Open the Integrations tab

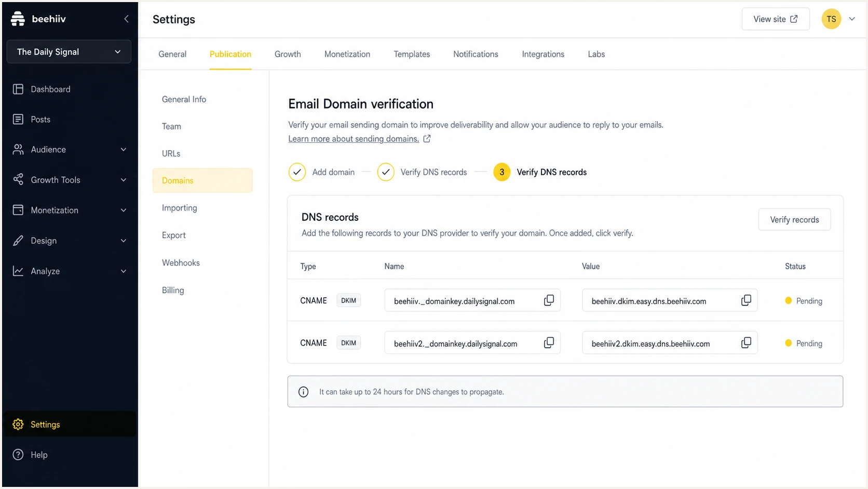pyautogui.click(x=543, y=54)
